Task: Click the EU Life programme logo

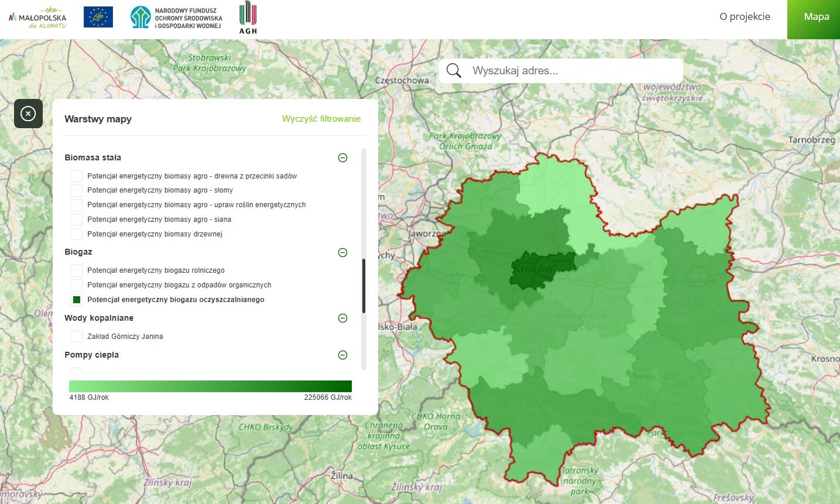Action: click(98, 17)
